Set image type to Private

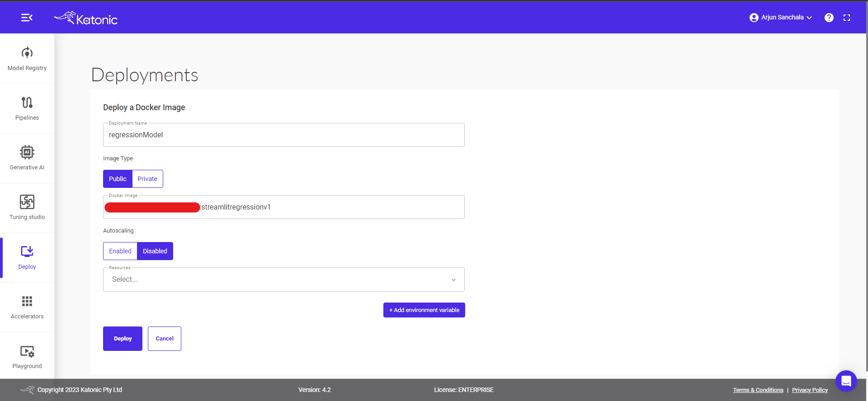point(147,179)
